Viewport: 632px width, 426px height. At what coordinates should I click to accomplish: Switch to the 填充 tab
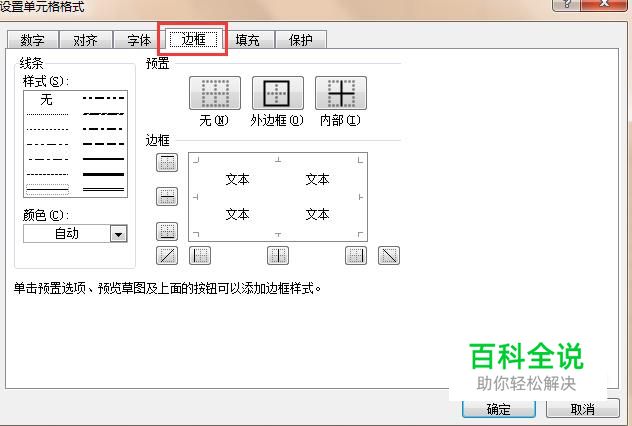pyautogui.click(x=247, y=40)
